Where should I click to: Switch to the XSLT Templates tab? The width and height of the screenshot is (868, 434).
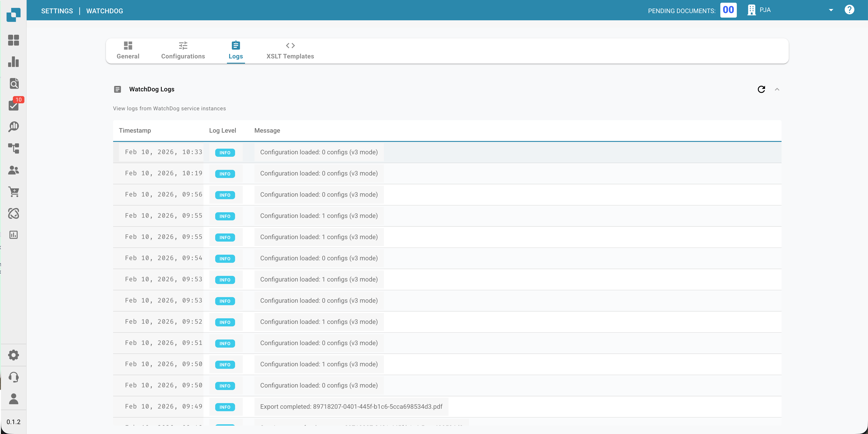tap(290, 51)
